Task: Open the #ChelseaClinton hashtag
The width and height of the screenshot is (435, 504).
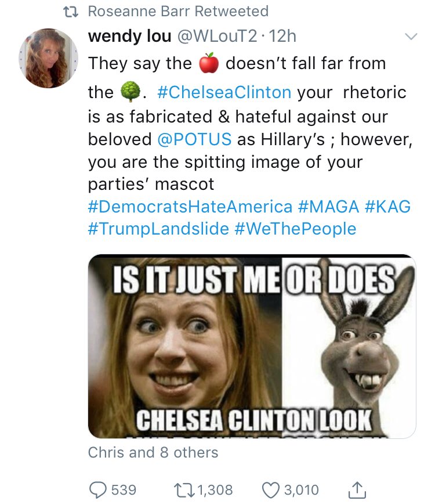Action: pyautogui.click(x=224, y=92)
